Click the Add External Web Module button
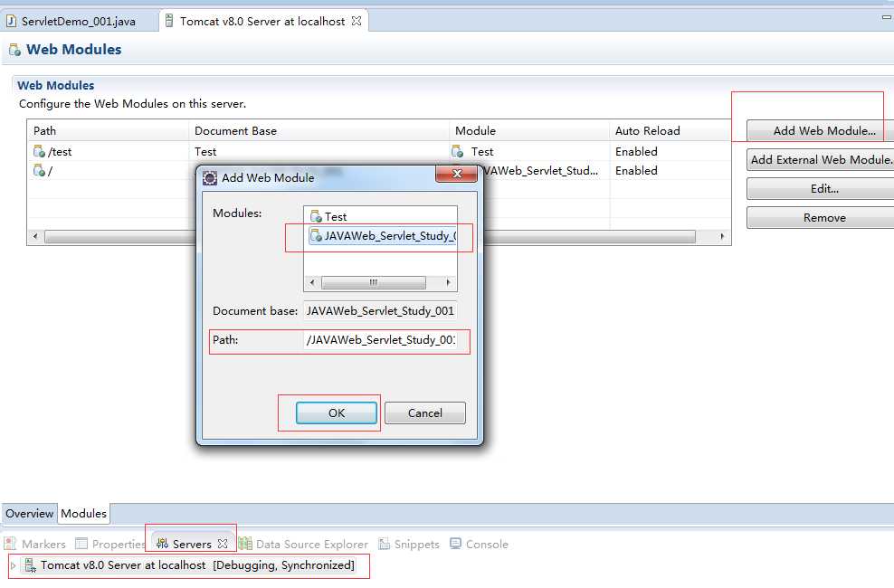The width and height of the screenshot is (894, 588). 821,159
